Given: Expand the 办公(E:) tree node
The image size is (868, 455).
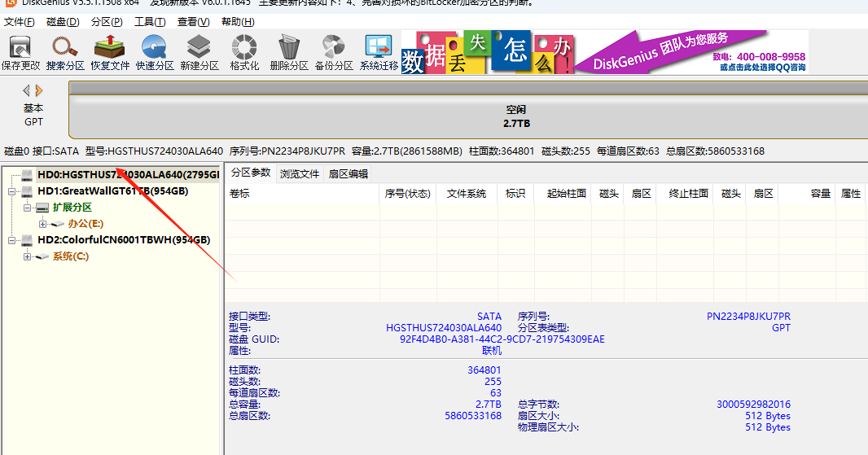Looking at the screenshot, I should coord(42,224).
